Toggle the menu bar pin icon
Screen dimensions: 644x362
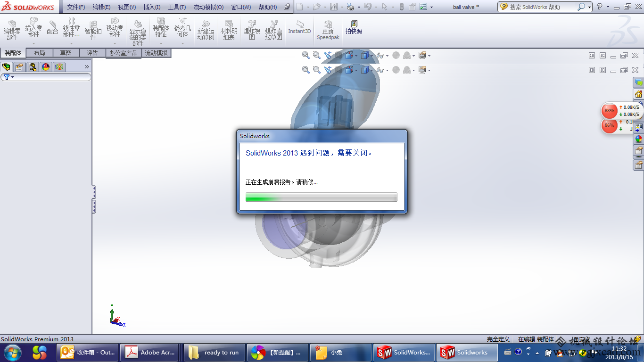287,7
